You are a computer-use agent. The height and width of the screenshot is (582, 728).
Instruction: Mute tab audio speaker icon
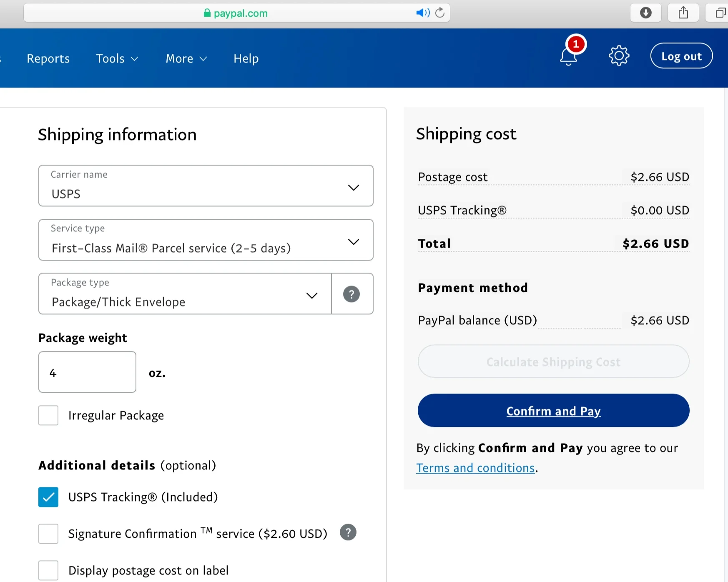(423, 13)
